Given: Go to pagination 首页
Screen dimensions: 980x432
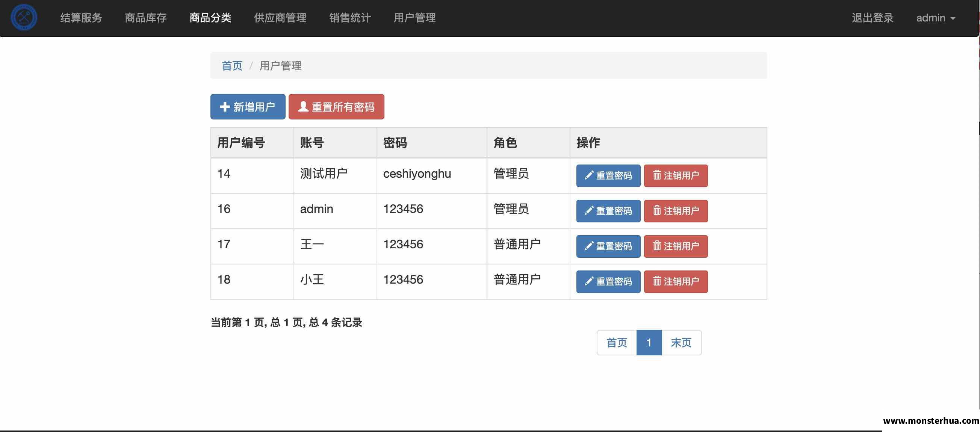Looking at the screenshot, I should pyautogui.click(x=617, y=343).
